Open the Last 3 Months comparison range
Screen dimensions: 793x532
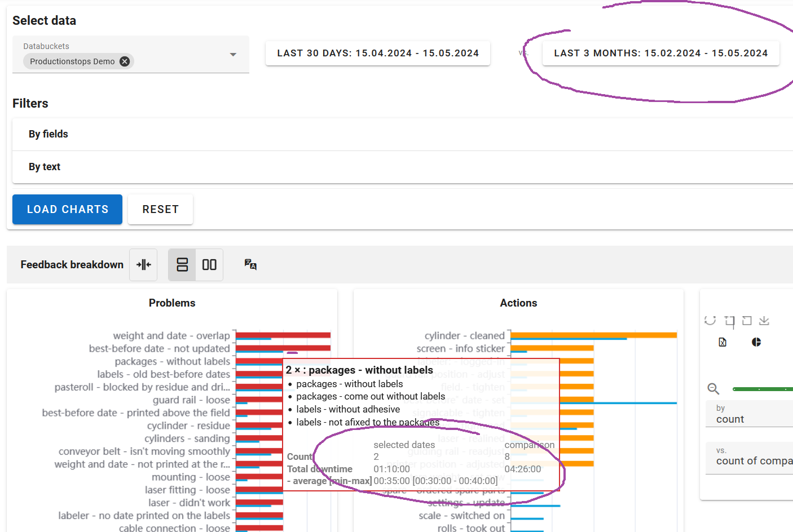(661, 53)
